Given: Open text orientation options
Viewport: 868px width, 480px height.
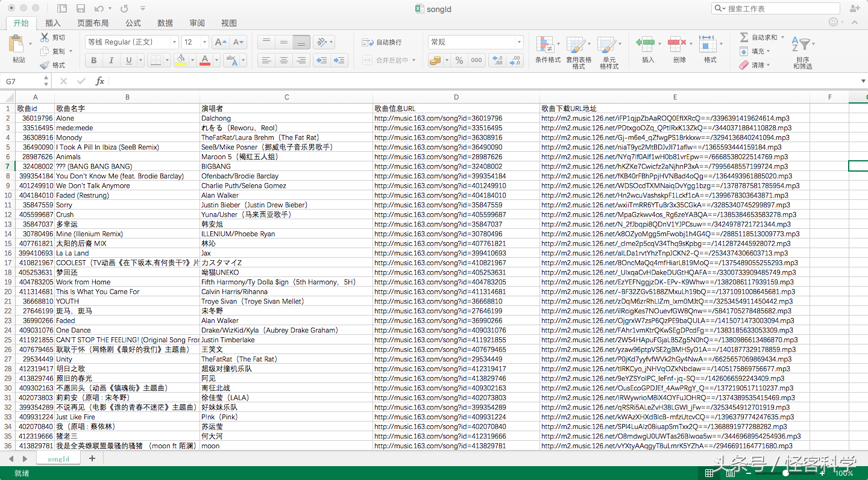Looking at the screenshot, I should point(324,42).
